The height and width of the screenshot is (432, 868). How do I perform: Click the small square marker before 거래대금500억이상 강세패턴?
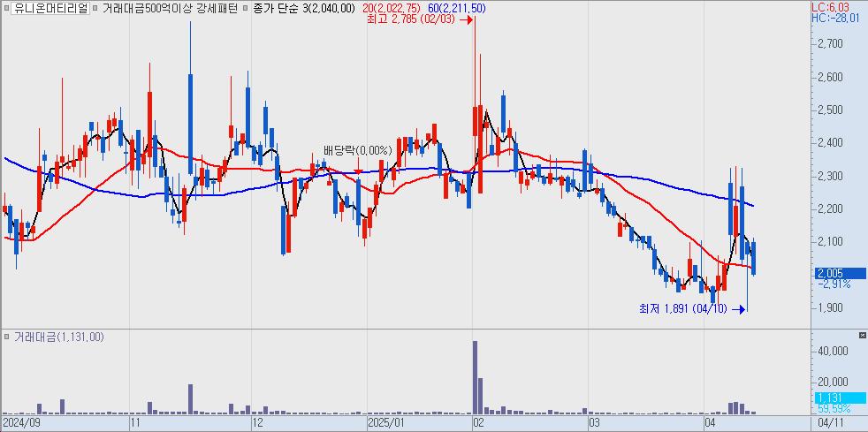pos(95,8)
